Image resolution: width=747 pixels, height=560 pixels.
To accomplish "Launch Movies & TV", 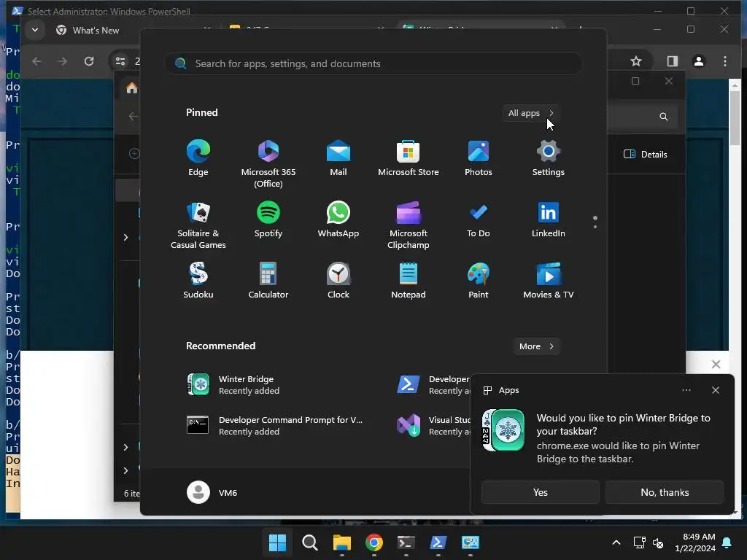I will (x=549, y=281).
